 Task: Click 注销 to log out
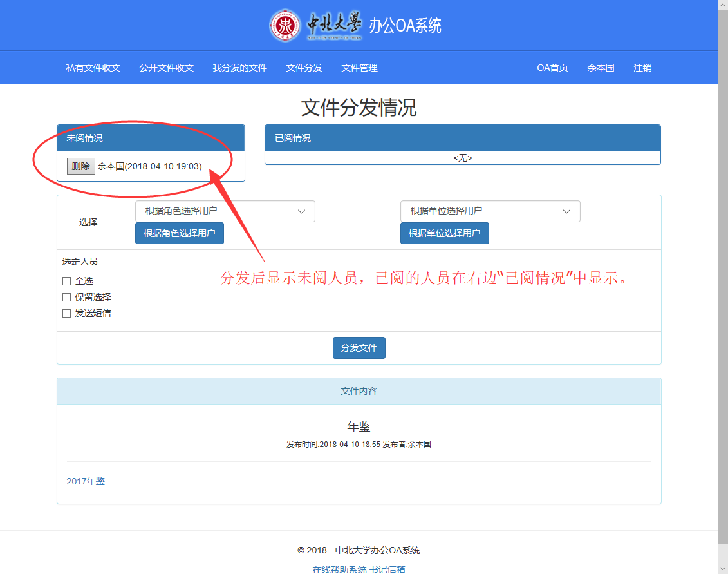(642, 68)
